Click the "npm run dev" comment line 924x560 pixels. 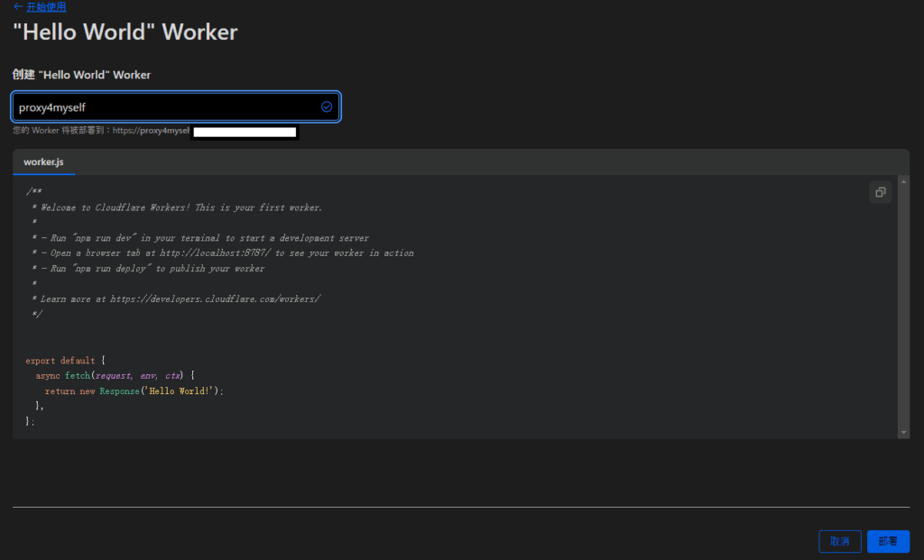tap(200, 238)
